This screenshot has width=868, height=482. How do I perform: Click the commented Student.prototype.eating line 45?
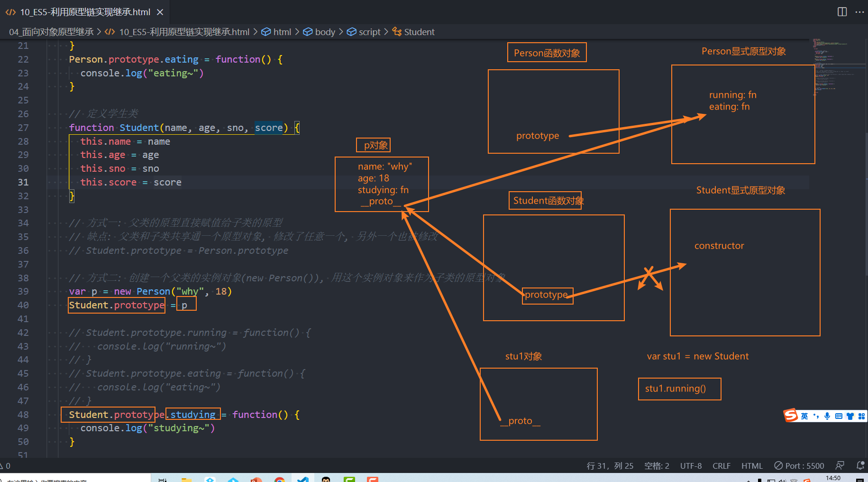tap(187, 373)
